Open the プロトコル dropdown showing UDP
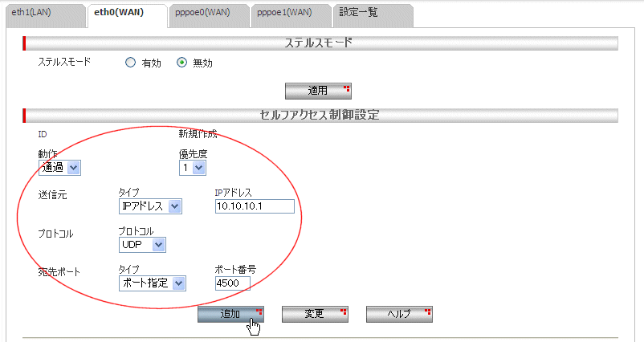This screenshot has height=342, width=644. [x=142, y=245]
